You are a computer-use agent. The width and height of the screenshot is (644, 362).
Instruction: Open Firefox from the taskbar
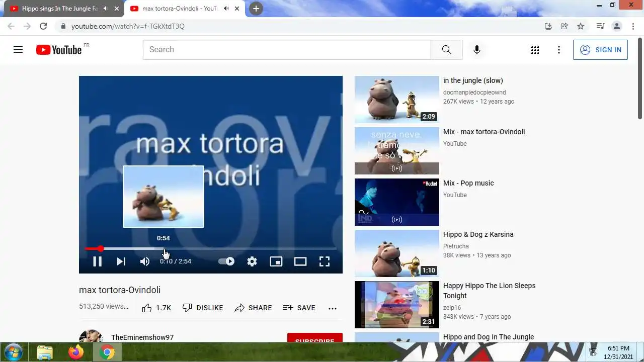pos(76,352)
